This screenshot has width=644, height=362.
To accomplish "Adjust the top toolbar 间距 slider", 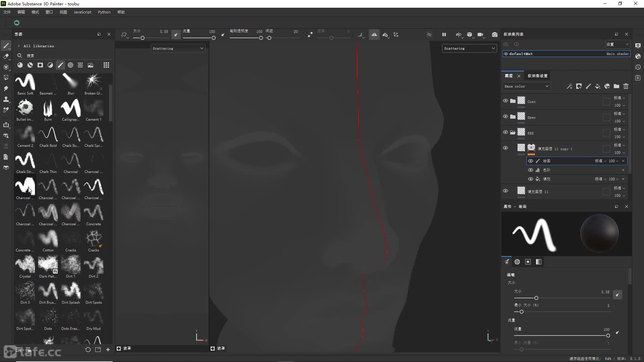I will [269, 38].
